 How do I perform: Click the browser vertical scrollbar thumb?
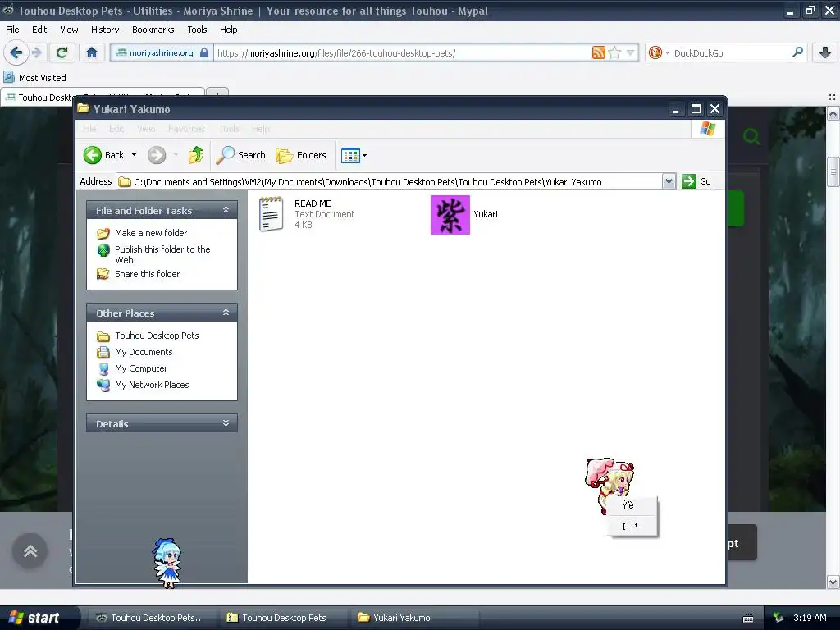click(x=833, y=172)
